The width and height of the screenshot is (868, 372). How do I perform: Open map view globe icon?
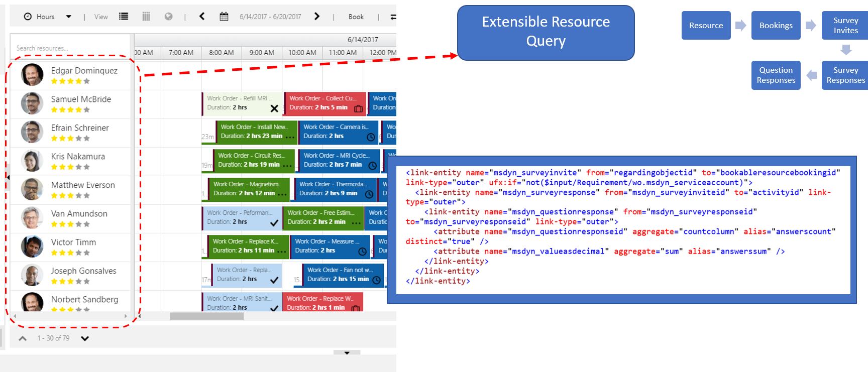[x=169, y=17]
